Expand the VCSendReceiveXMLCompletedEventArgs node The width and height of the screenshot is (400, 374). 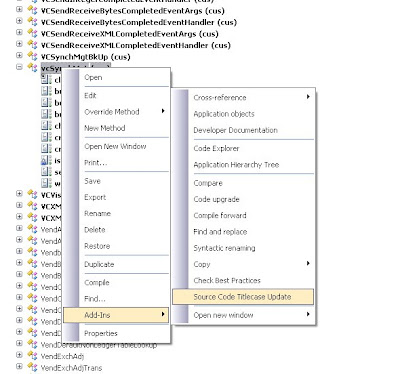pyautogui.click(x=19, y=32)
